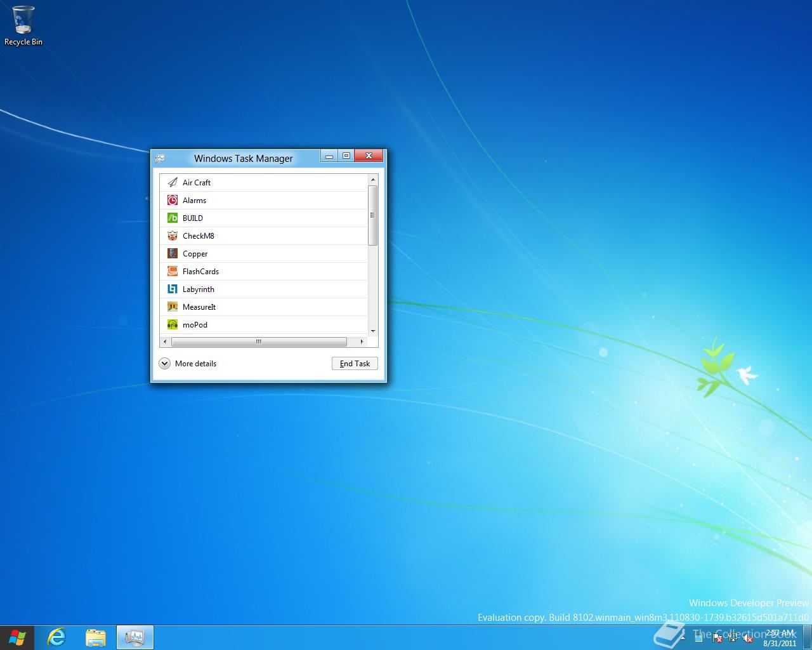Select the "FlashCards" row text
This screenshot has width=812, height=650.
(x=200, y=271)
